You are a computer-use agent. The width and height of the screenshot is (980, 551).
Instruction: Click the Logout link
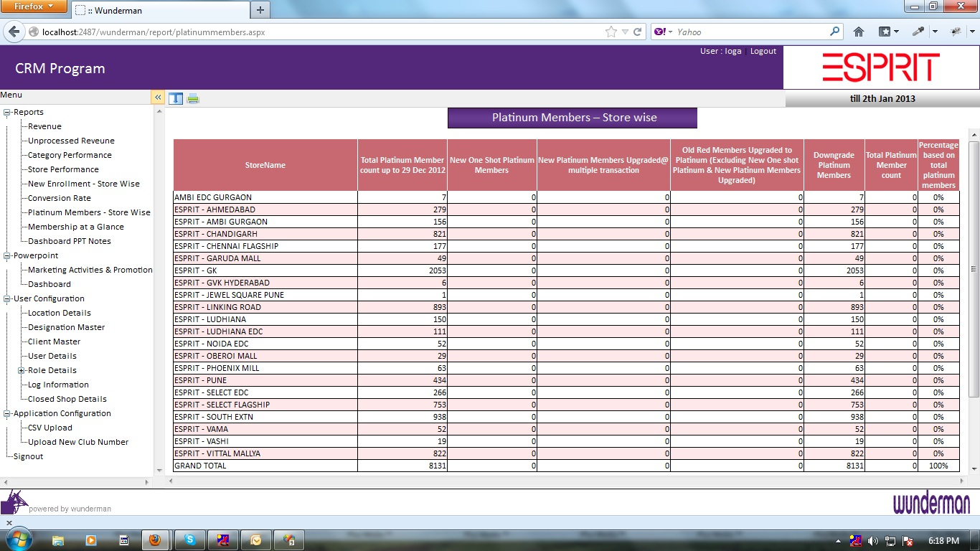(763, 51)
